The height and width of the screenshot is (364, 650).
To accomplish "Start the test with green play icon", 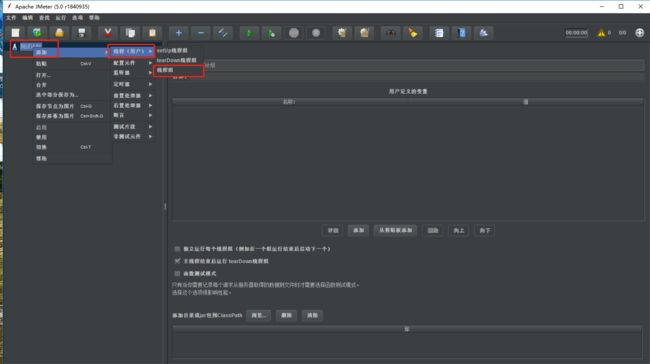I will 249,33.
